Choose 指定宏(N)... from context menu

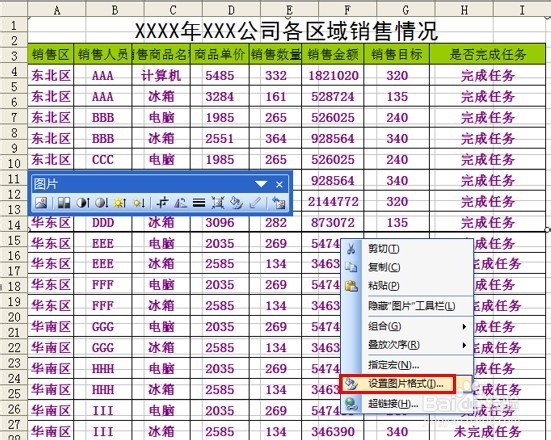[x=407, y=365]
